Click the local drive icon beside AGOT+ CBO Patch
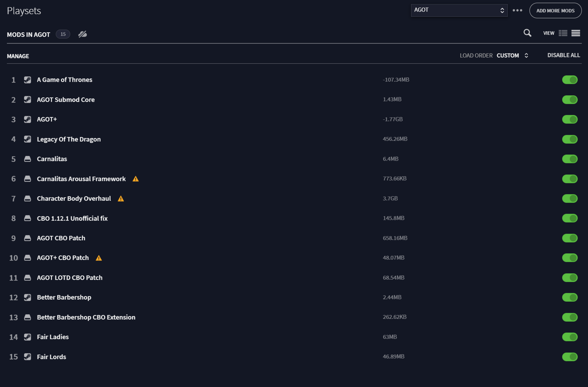The height and width of the screenshot is (387, 588). click(28, 258)
